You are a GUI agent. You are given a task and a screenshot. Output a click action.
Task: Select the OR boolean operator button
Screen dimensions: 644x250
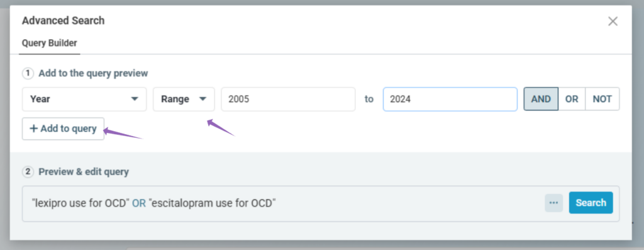click(x=572, y=99)
